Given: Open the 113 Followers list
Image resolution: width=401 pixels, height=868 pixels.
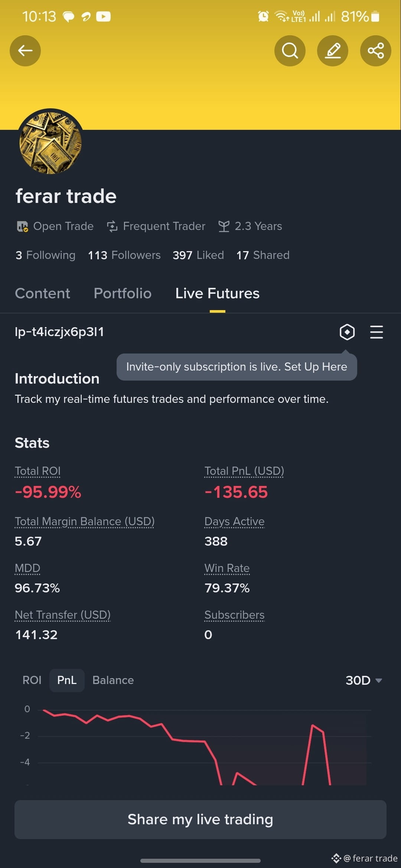Looking at the screenshot, I should coord(124,255).
